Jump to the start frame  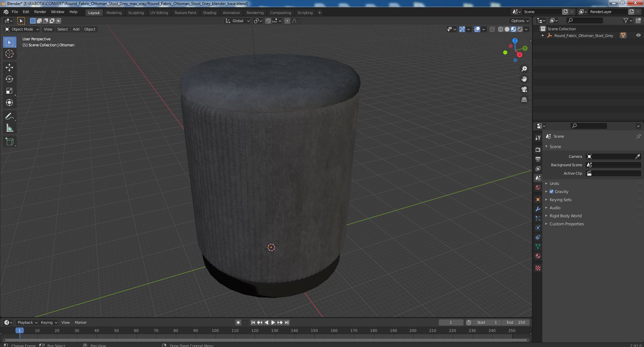(x=253, y=322)
